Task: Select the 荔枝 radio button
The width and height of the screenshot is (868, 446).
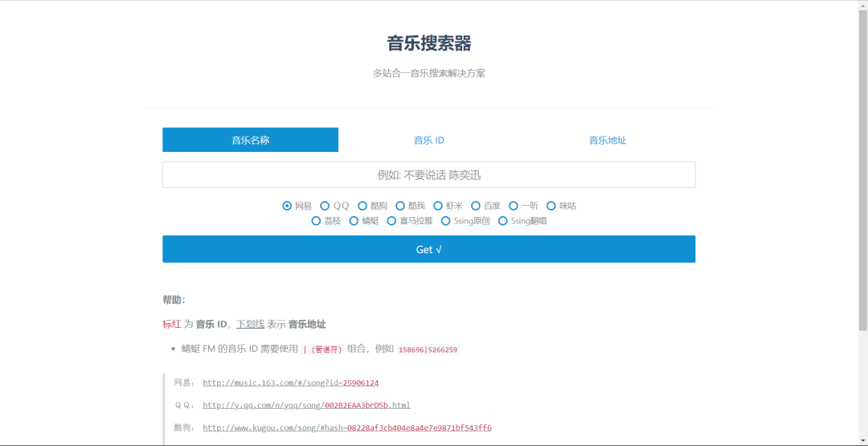Action: (x=316, y=221)
